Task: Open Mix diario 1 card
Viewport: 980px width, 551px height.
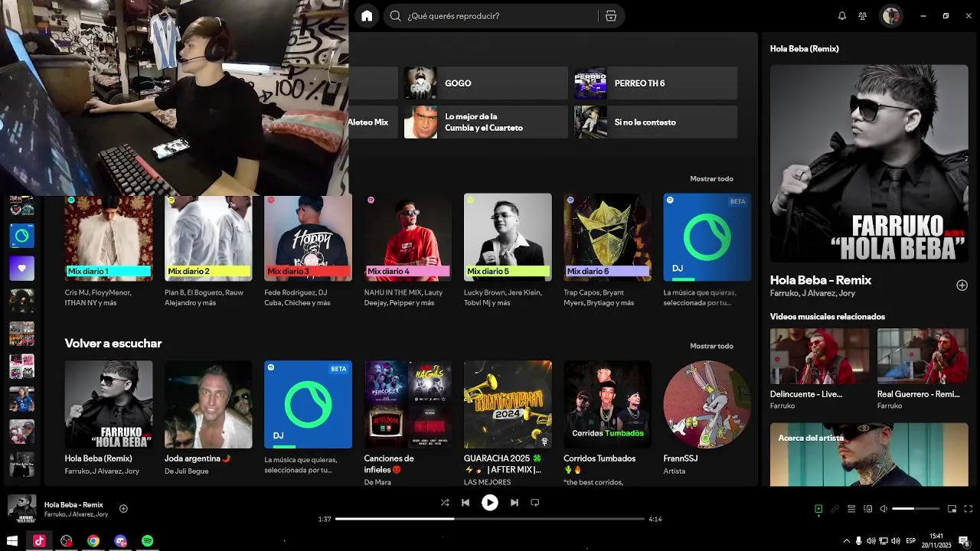Action: [109, 251]
